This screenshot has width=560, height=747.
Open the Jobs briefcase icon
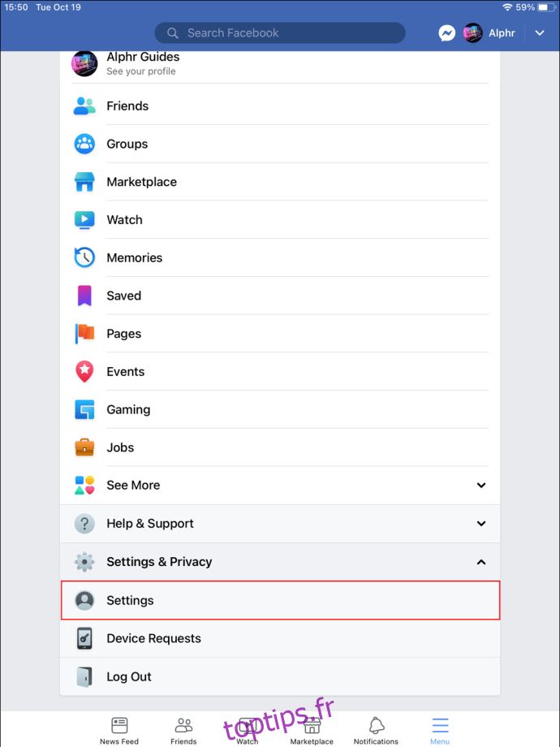[x=84, y=447]
